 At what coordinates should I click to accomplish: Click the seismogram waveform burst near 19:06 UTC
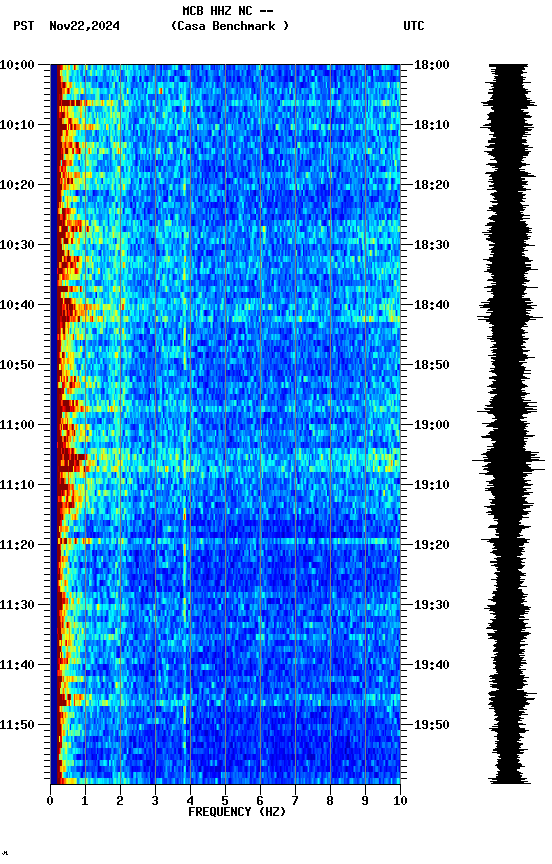pyautogui.click(x=508, y=461)
